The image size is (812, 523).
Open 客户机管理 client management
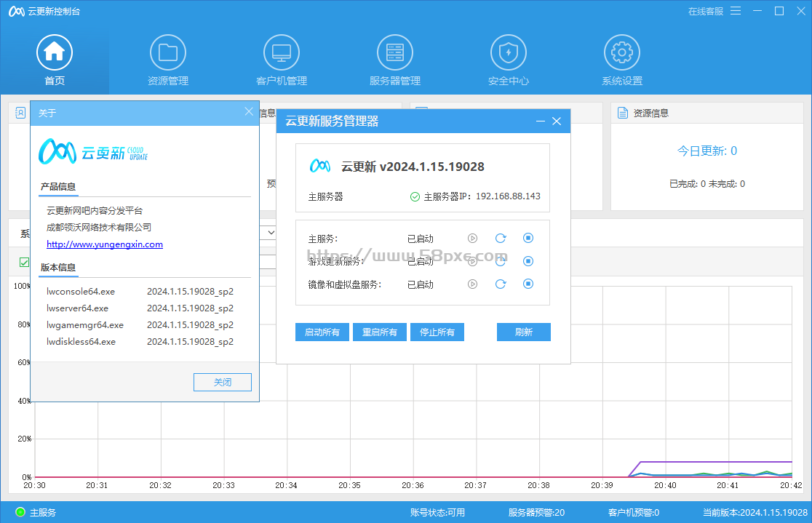281,60
